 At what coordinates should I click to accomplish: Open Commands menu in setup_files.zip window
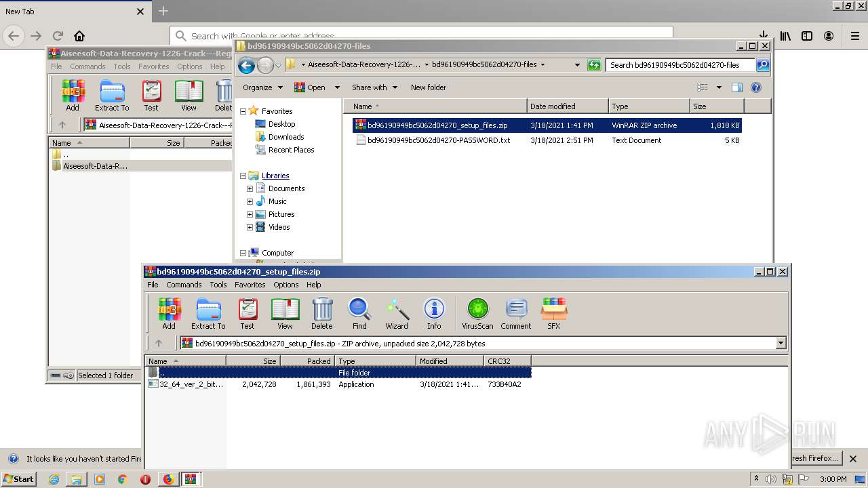tap(184, 285)
